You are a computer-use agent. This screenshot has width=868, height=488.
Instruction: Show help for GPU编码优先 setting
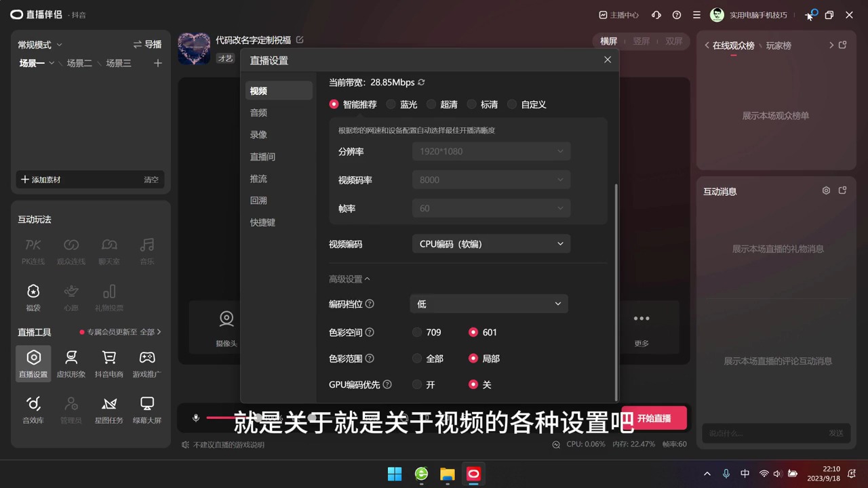coord(387,385)
